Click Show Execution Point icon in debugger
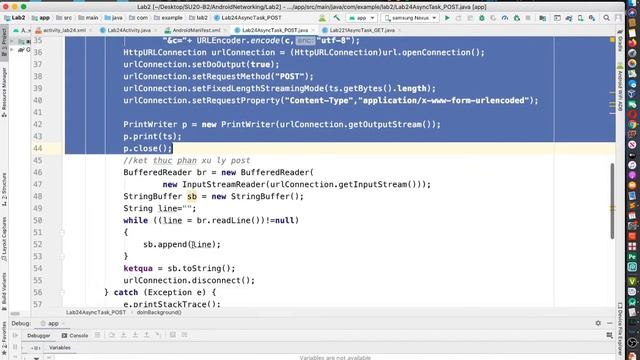 point(97,335)
